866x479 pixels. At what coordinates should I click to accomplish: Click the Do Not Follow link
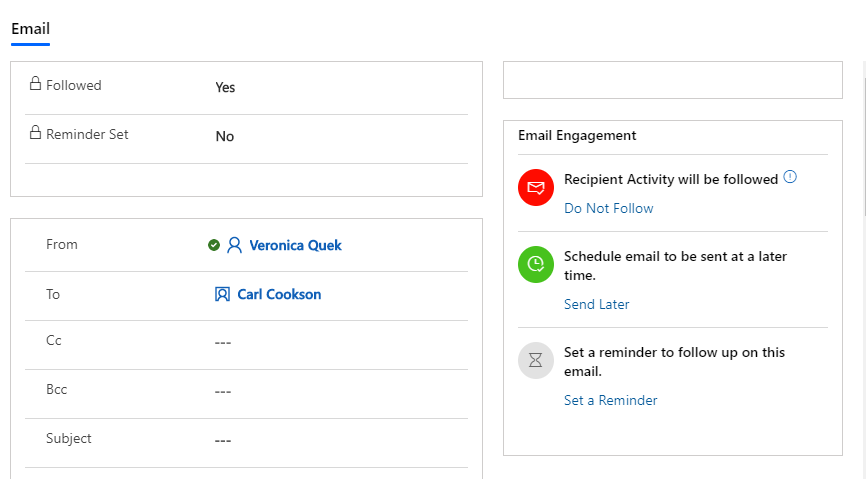[609, 208]
